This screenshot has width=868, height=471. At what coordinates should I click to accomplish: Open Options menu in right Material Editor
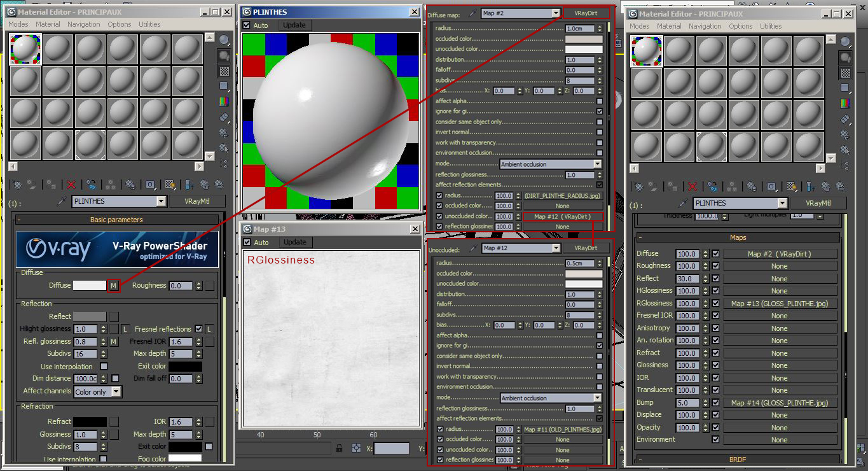[x=741, y=26]
